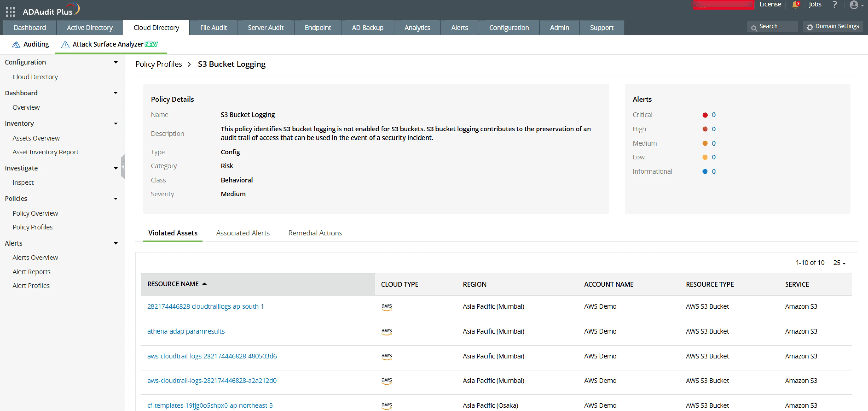Click the High alerts count
The width and height of the screenshot is (868, 411).
[714, 129]
